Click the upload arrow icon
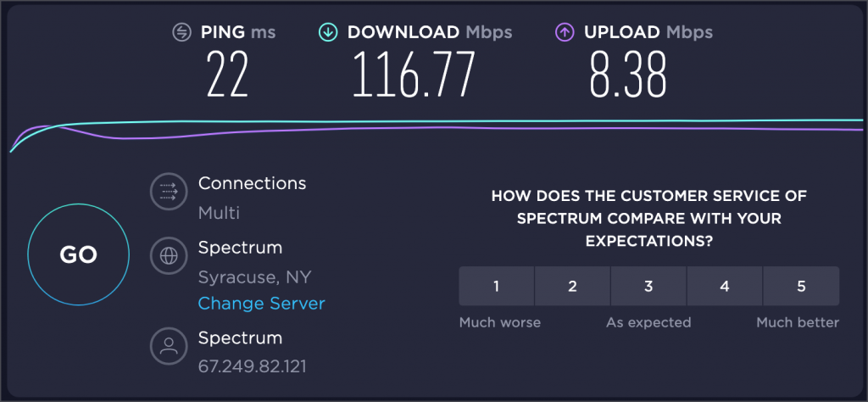This screenshot has width=868, height=402. tap(565, 33)
